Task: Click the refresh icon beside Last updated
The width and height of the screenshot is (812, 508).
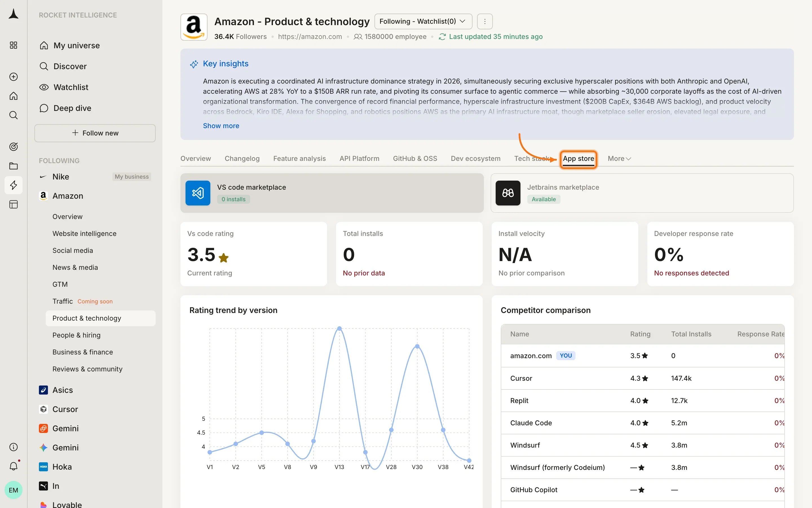Action: click(x=442, y=37)
